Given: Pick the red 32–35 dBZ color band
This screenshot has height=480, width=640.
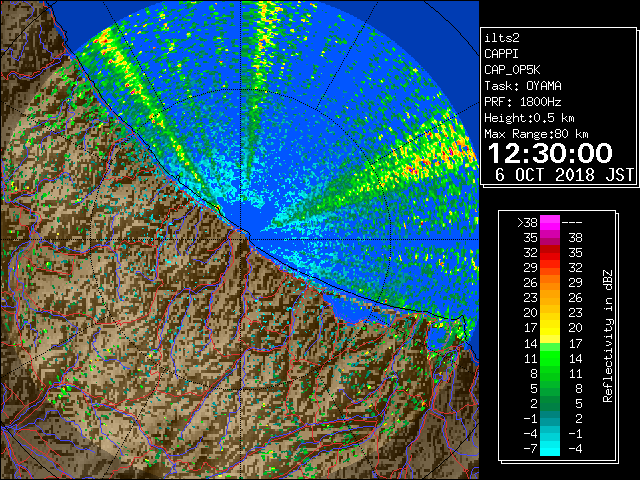Looking at the screenshot, I should pos(550,253).
